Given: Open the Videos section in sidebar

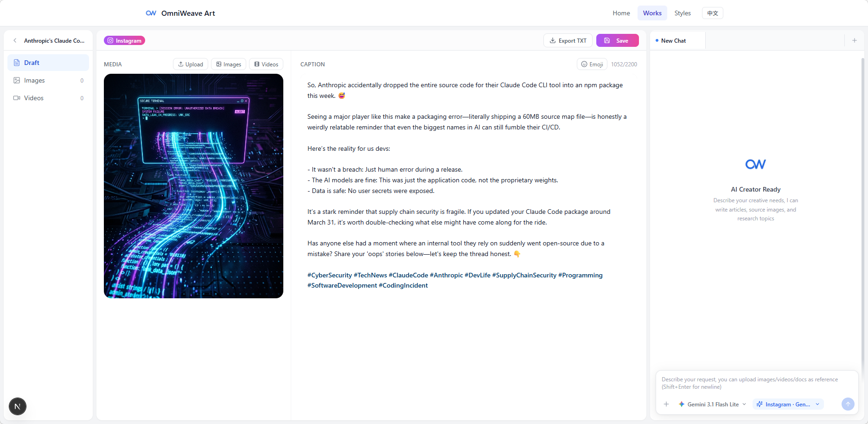Looking at the screenshot, I should (x=48, y=98).
